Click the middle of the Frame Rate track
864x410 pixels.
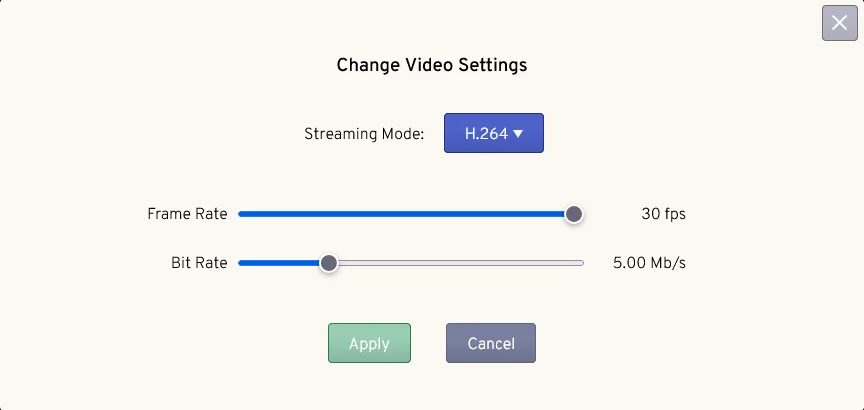point(411,214)
